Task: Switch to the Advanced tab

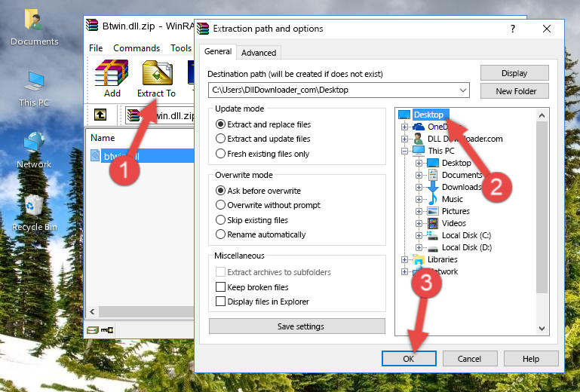Action: pyautogui.click(x=259, y=53)
